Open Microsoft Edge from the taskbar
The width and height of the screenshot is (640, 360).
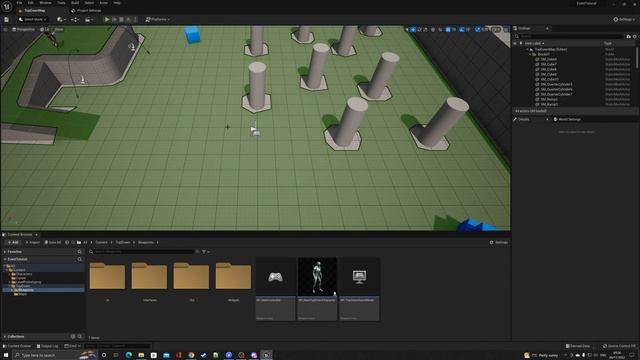129,355
